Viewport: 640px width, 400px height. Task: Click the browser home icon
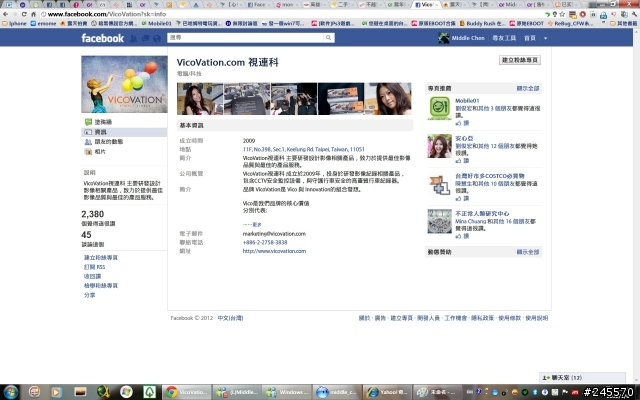[33, 14]
